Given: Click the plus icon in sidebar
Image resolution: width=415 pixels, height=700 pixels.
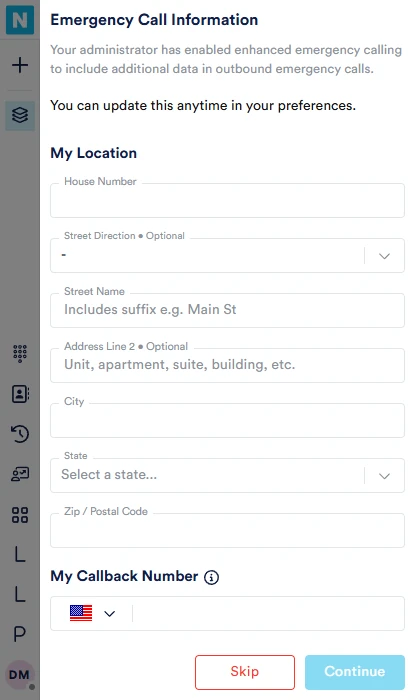Looking at the screenshot, I should tap(20, 65).
